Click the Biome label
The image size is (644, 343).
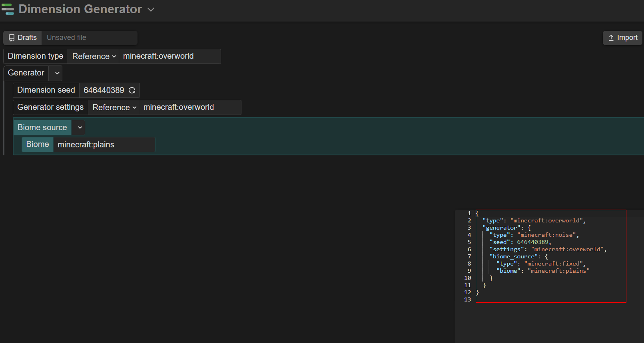point(38,144)
